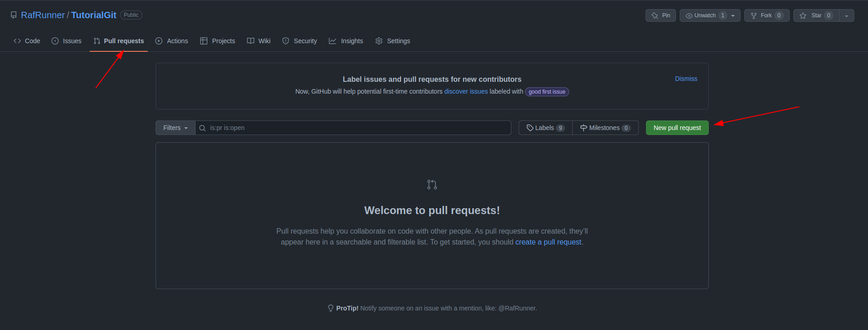The width and height of the screenshot is (868, 330).
Task: Open the TutorialGit repository link
Action: click(x=94, y=15)
